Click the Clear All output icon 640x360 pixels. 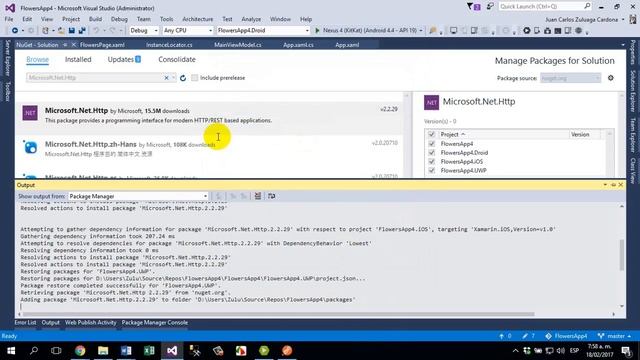tap(258, 196)
